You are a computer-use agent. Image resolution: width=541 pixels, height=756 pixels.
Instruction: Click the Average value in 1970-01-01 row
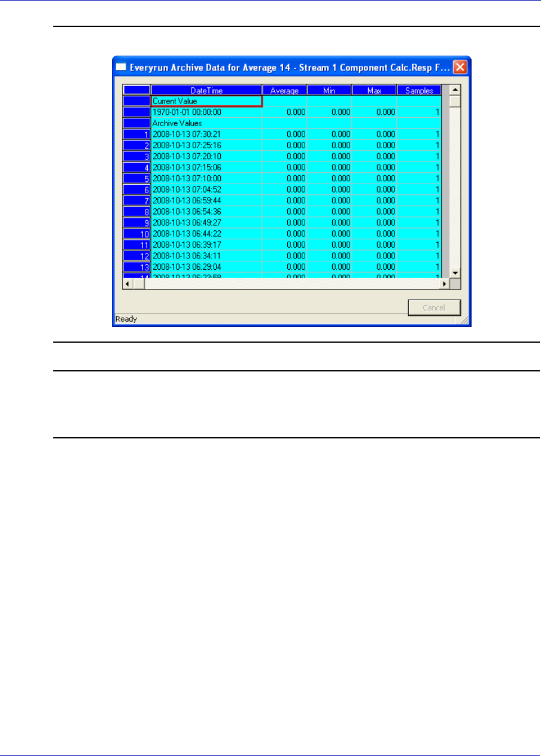284,112
